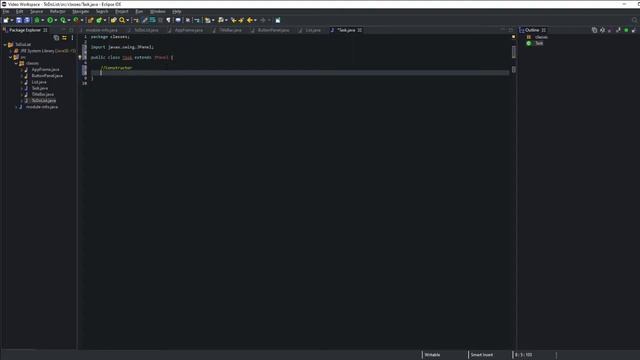Click the Forward navigation arrow icon
This screenshot has height=360, width=640.
263,20
